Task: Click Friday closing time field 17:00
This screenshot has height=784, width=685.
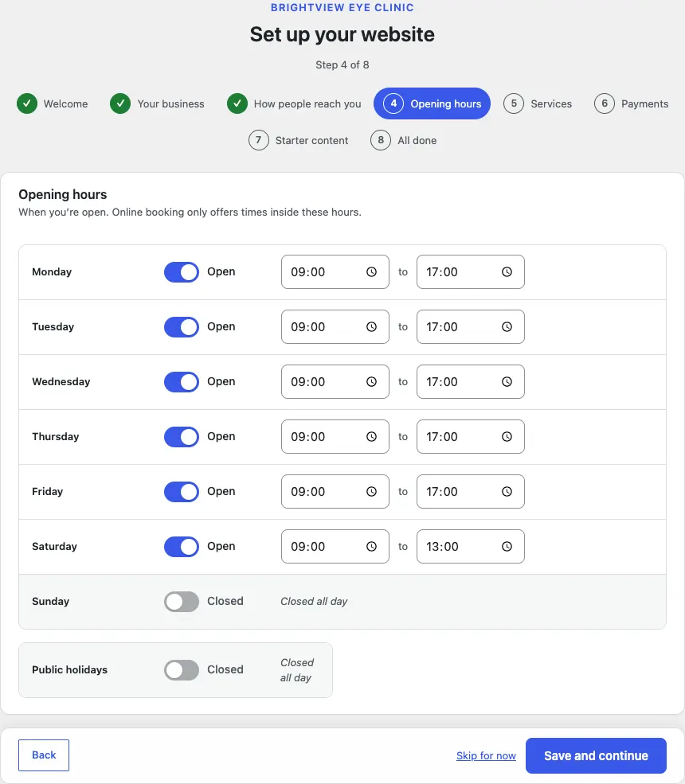Action: tap(471, 492)
